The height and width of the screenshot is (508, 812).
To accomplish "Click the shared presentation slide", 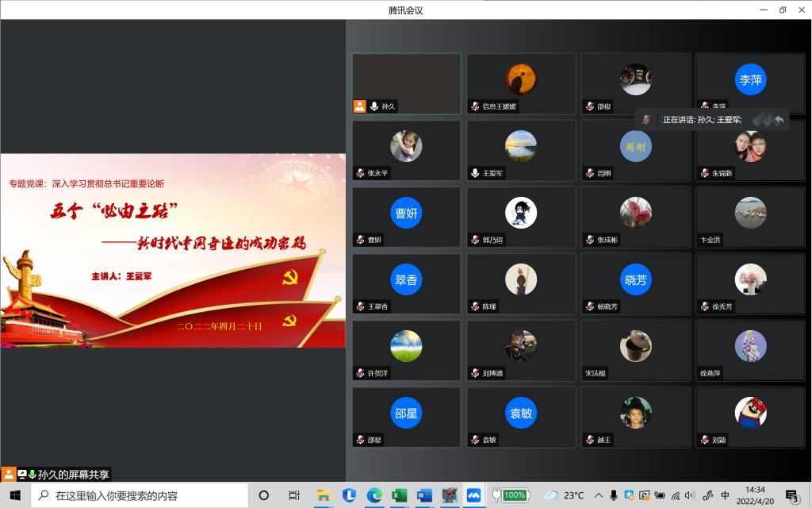I will pyautogui.click(x=173, y=250).
